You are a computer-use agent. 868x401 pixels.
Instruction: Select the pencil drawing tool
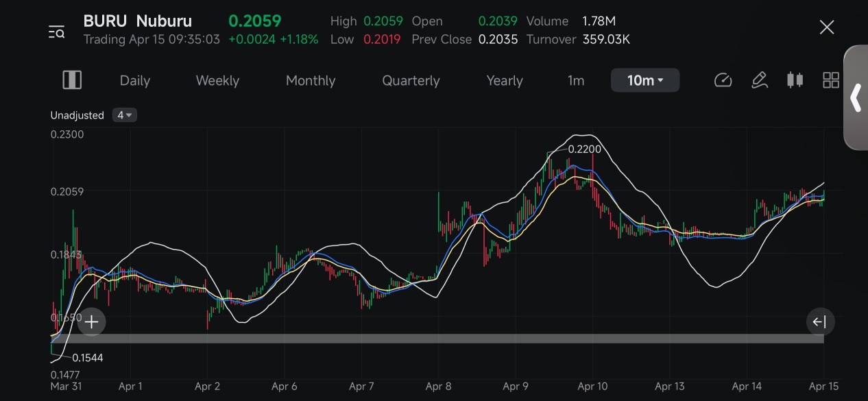(759, 80)
